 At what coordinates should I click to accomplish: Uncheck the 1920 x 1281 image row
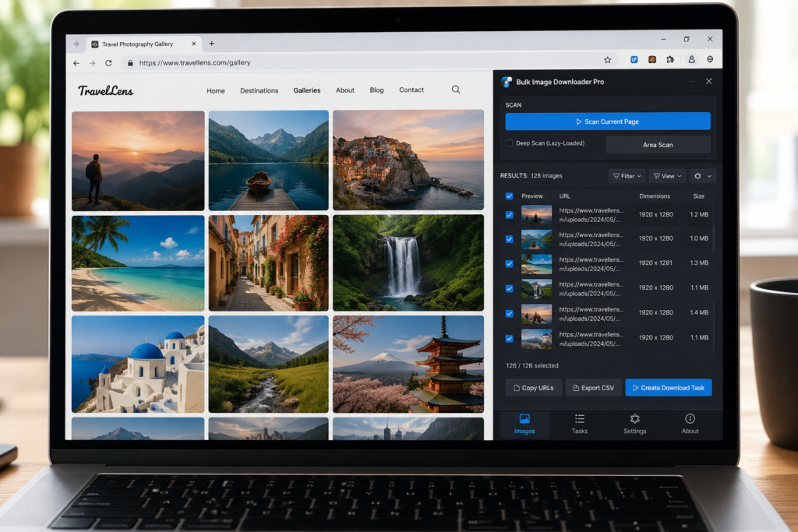[509, 263]
